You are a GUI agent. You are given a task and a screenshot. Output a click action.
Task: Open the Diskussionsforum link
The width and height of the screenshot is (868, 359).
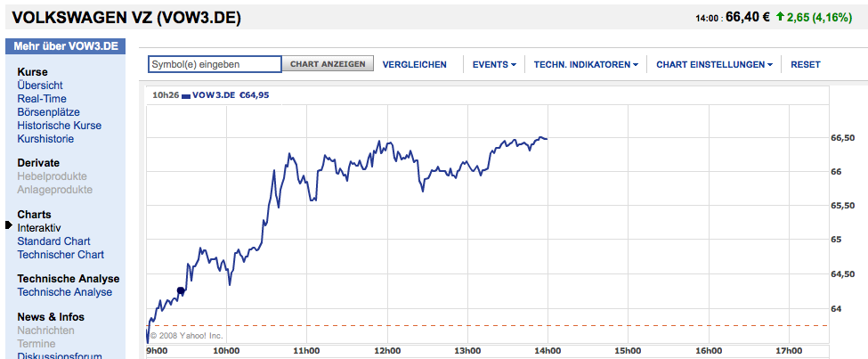60,355
